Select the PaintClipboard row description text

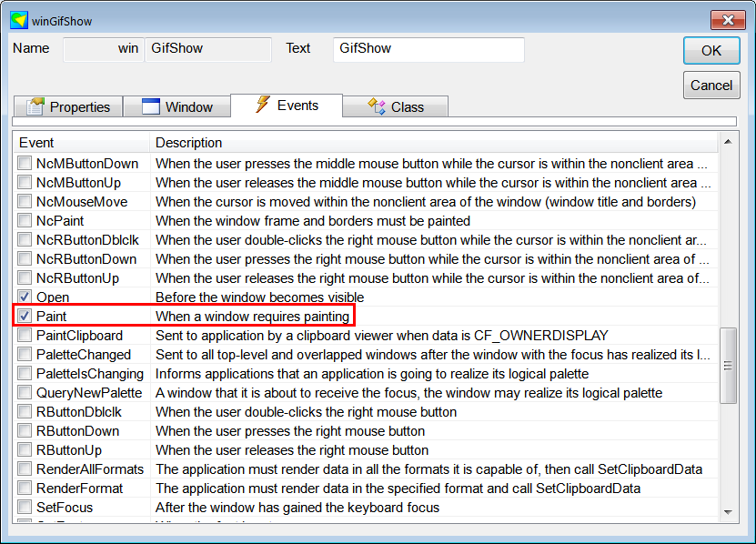point(381,335)
